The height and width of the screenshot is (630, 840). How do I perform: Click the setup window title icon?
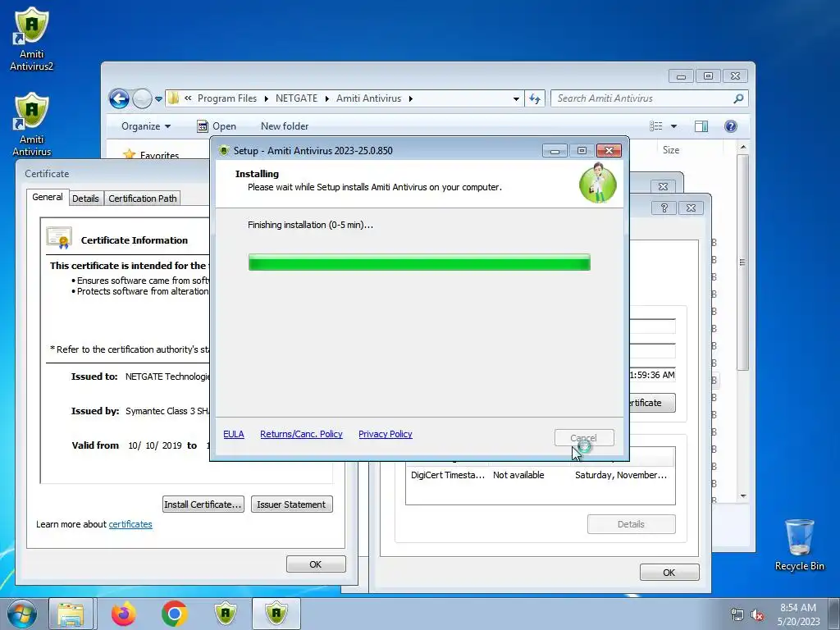[224, 151]
